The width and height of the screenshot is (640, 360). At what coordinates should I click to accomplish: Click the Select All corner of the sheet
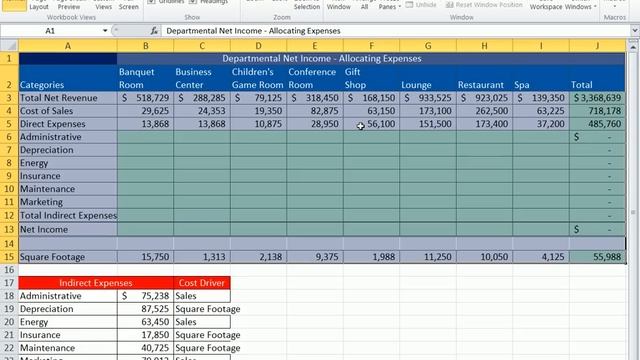point(9,45)
